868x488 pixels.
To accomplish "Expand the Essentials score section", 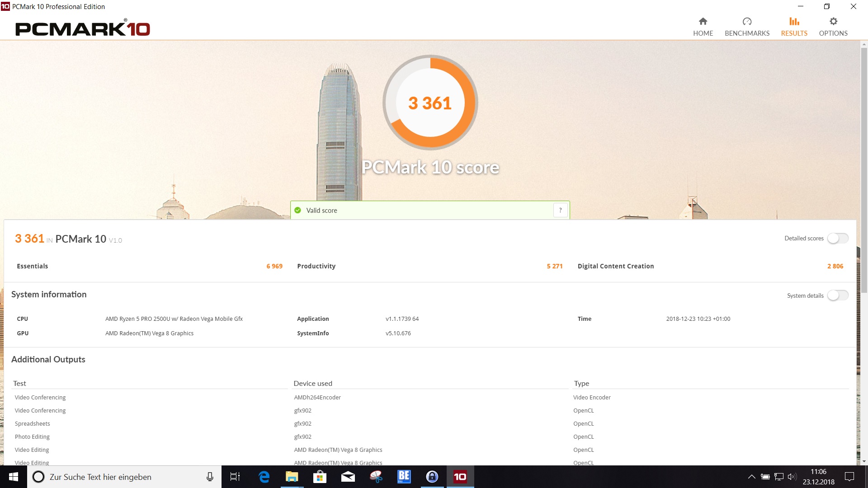I will [x=33, y=266].
